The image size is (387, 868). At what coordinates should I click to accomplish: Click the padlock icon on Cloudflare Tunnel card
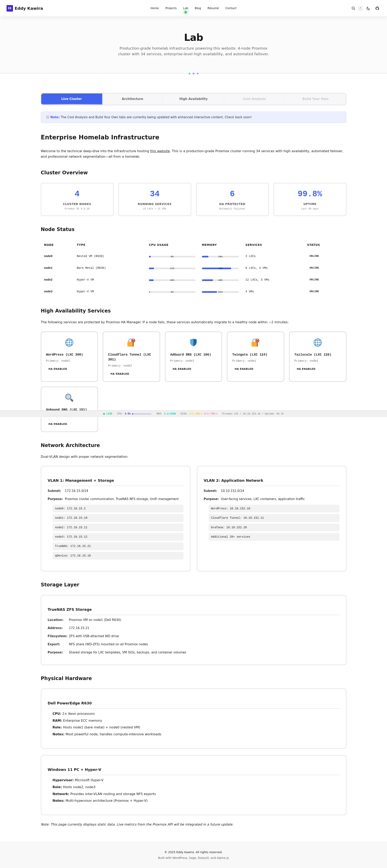pyautogui.click(x=131, y=342)
